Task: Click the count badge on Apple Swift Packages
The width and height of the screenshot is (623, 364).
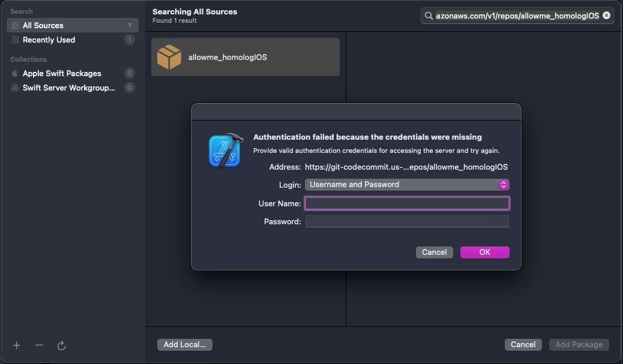Action: (x=130, y=73)
